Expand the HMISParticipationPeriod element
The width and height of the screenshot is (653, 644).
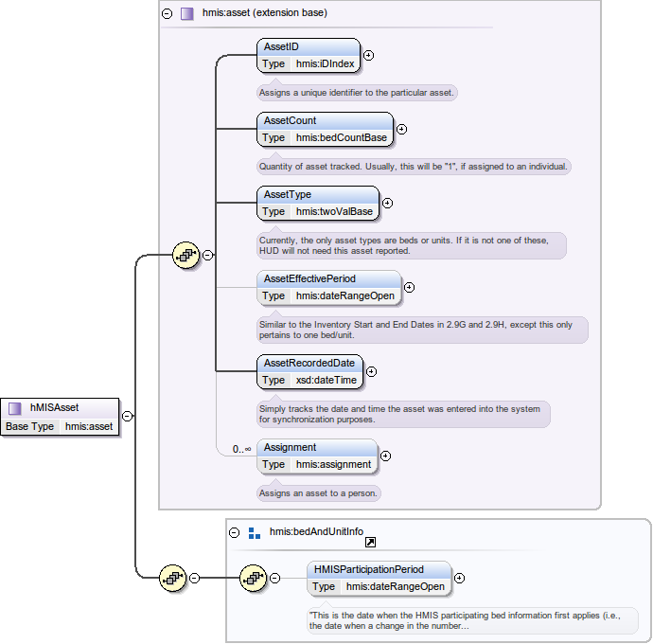tap(459, 578)
